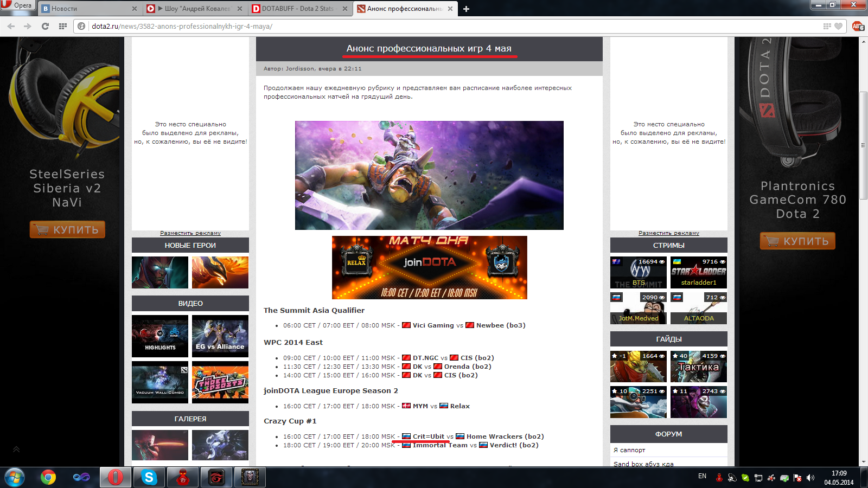Open the Adblock extension icon
Viewport: 868px width, 488px height.
[x=858, y=26]
